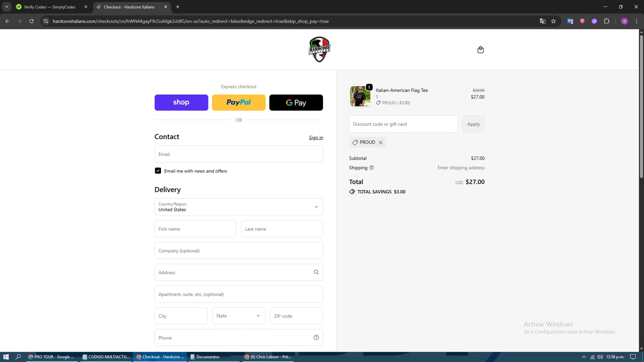Click the Company (optional) field
The image size is (644, 362).
point(239,250)
